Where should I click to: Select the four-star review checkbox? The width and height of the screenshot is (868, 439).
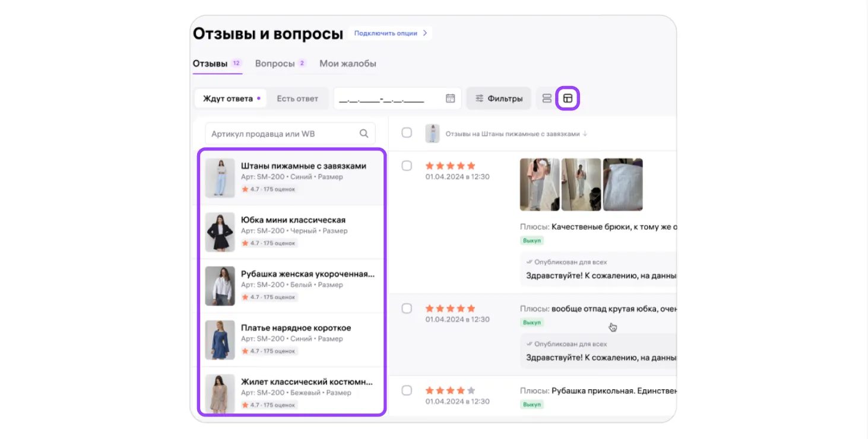point(407,390)
